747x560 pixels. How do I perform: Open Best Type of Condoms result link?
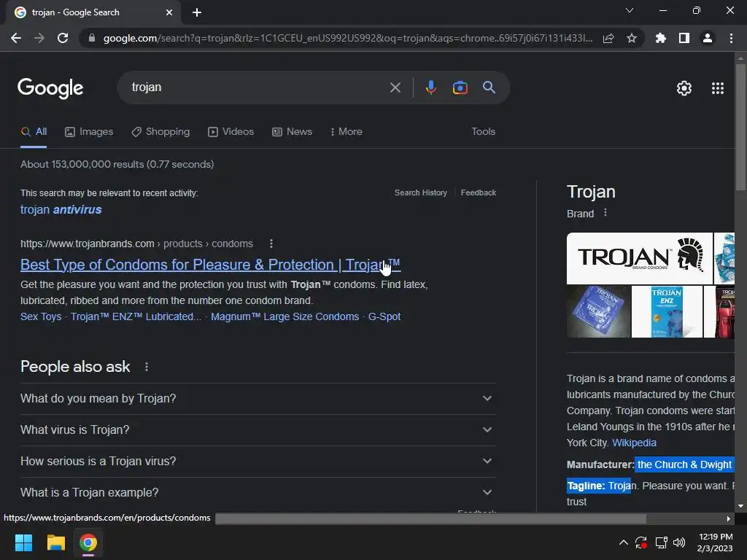210,265
